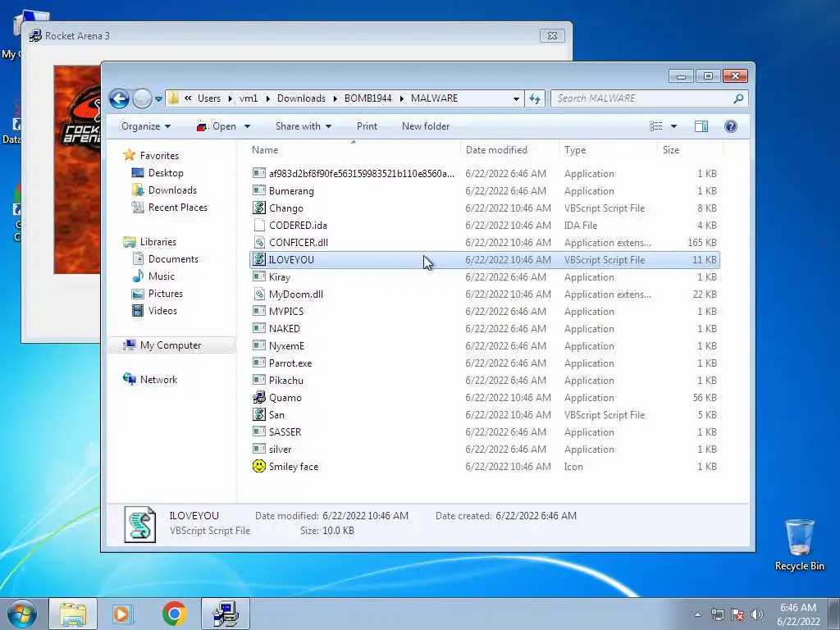
Task: Select the Smiley face icon file
Action: (259, 466)
